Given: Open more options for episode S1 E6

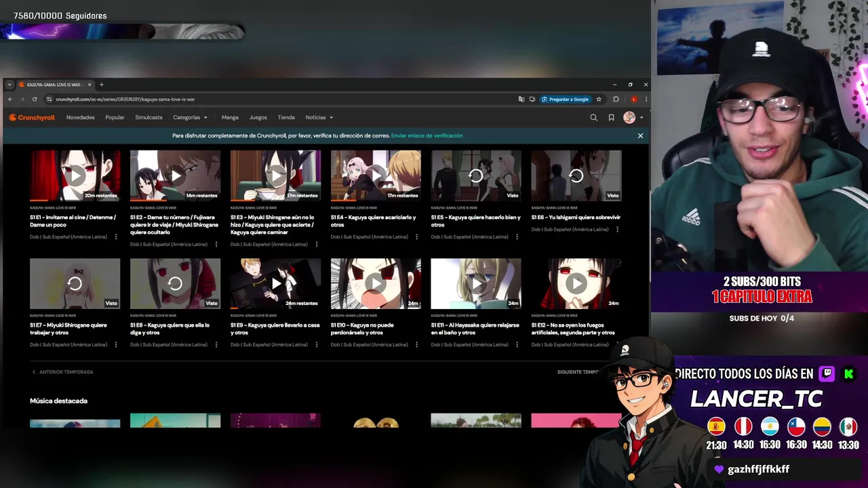Looking at the screenshot, I should (x=618, y=230).
